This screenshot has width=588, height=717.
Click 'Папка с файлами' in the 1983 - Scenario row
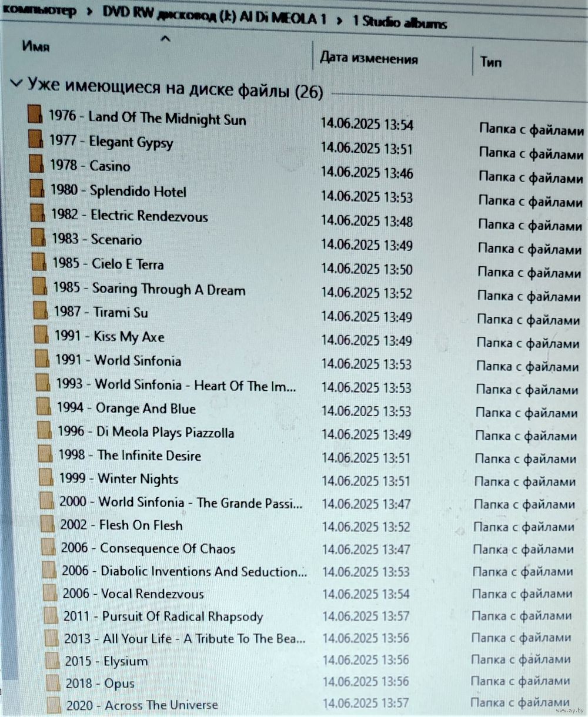coord(530,249)
